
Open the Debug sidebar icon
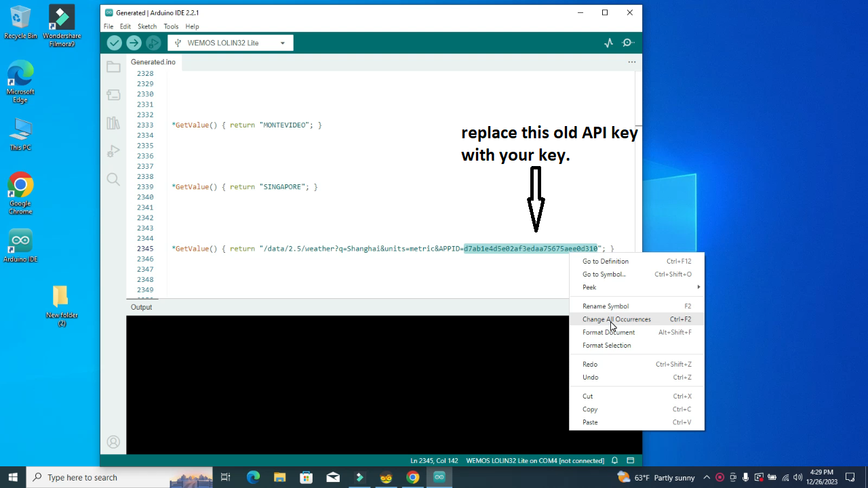pos(113,151)
